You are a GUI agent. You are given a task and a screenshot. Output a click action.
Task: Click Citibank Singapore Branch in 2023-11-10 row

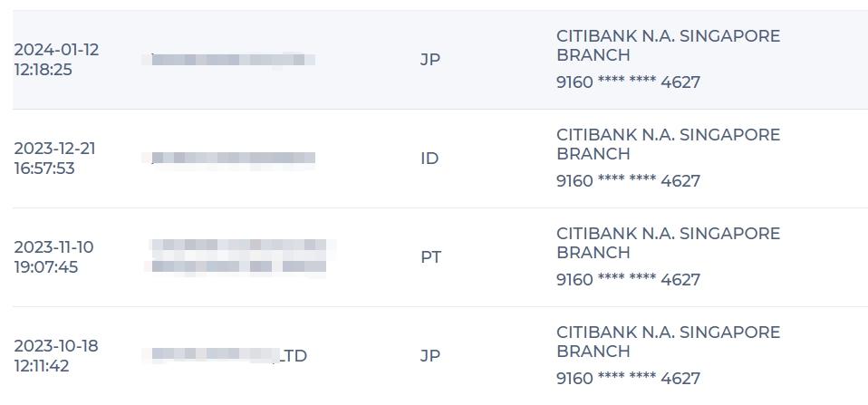668,243
